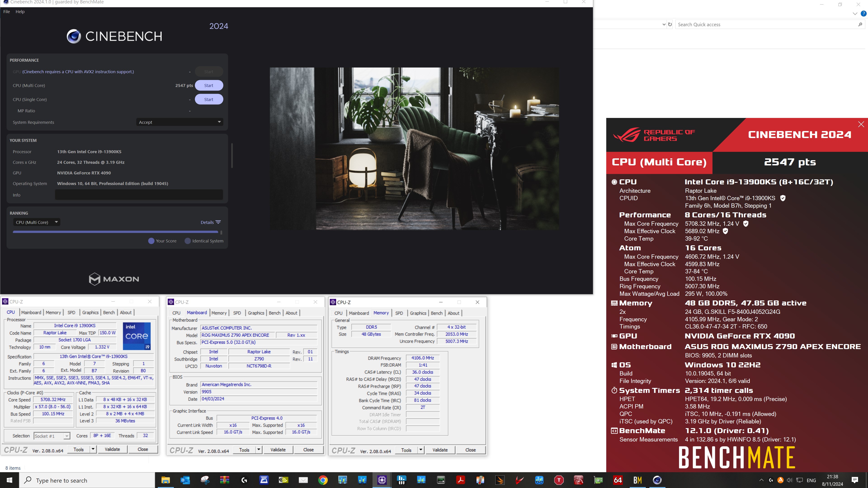Open Tools dropdown arrow in CPU-Z CPU window
The image size is (868, 488).
pos(93,449)
